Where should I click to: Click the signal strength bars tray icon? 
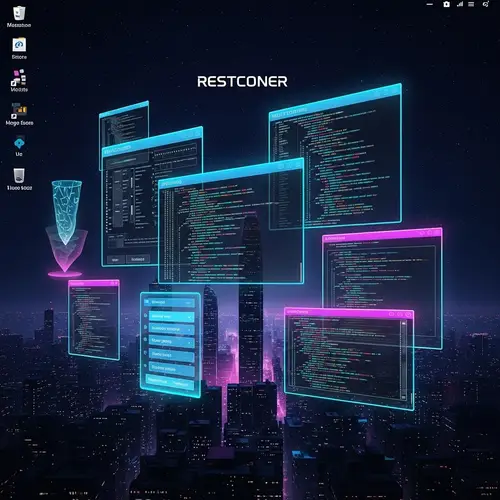[460, 4]
